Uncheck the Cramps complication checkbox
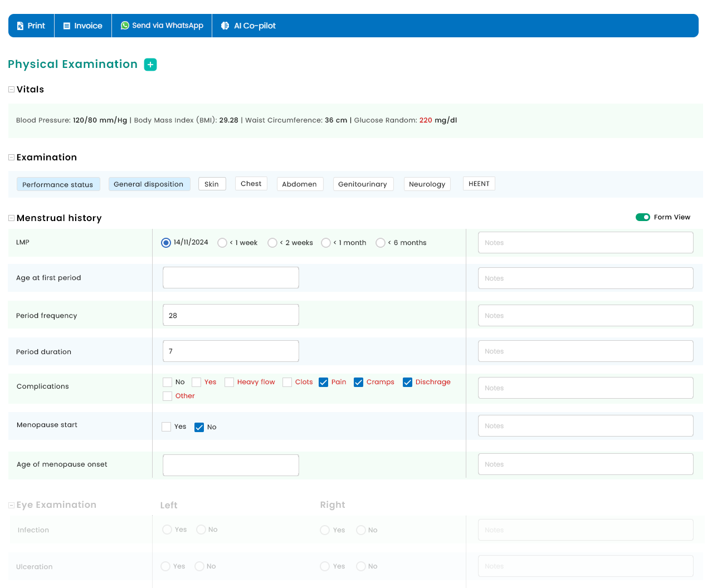The height and width of the screenshot is (588, 707). pyautogui.click(x=358, y=382)
